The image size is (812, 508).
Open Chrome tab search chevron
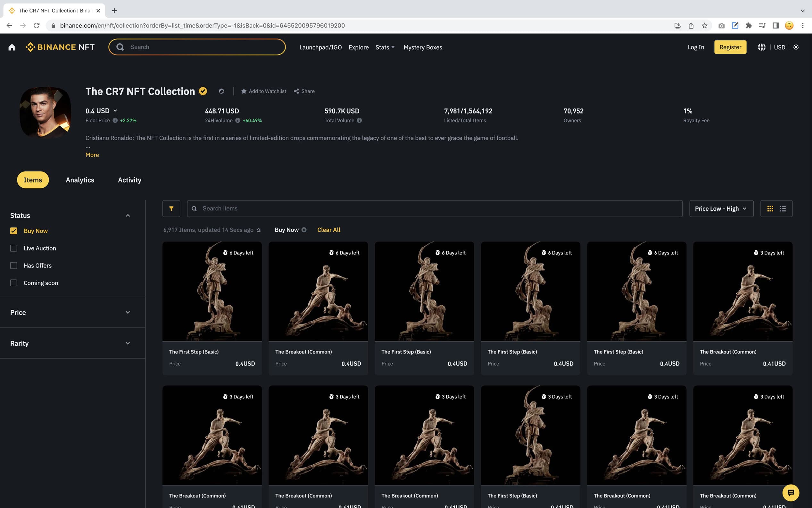click(x=803, y=11)
